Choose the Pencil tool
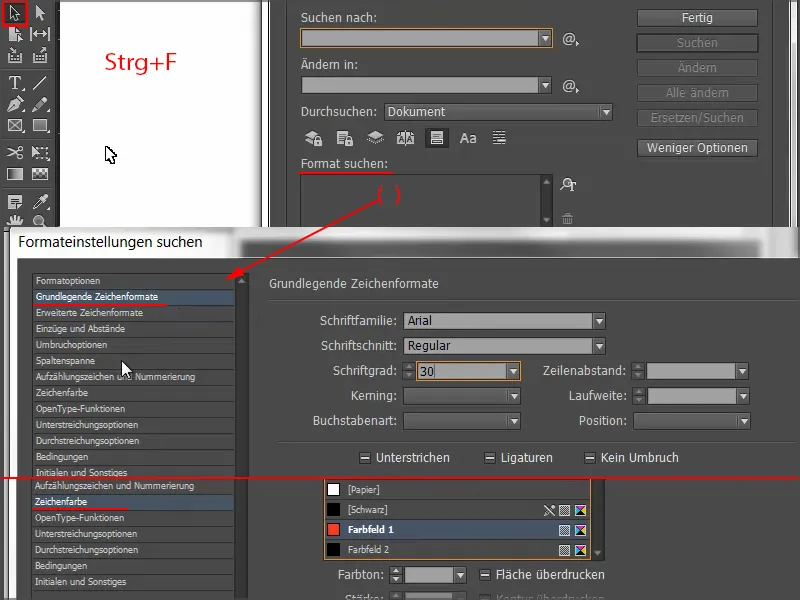800x600 pixels. coord(40,104)
